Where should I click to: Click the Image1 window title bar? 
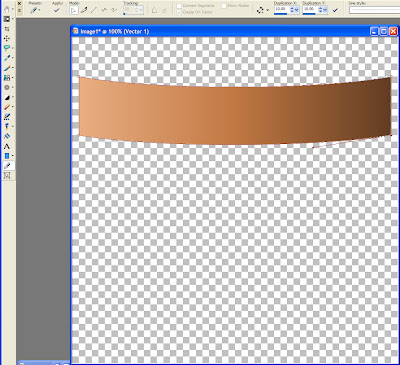[220, 31]
